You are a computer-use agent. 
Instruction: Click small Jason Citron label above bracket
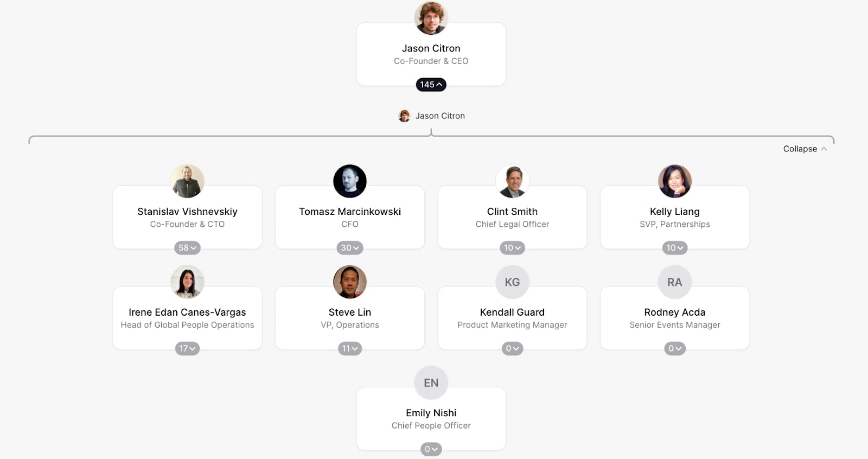[x=439, y=116]
